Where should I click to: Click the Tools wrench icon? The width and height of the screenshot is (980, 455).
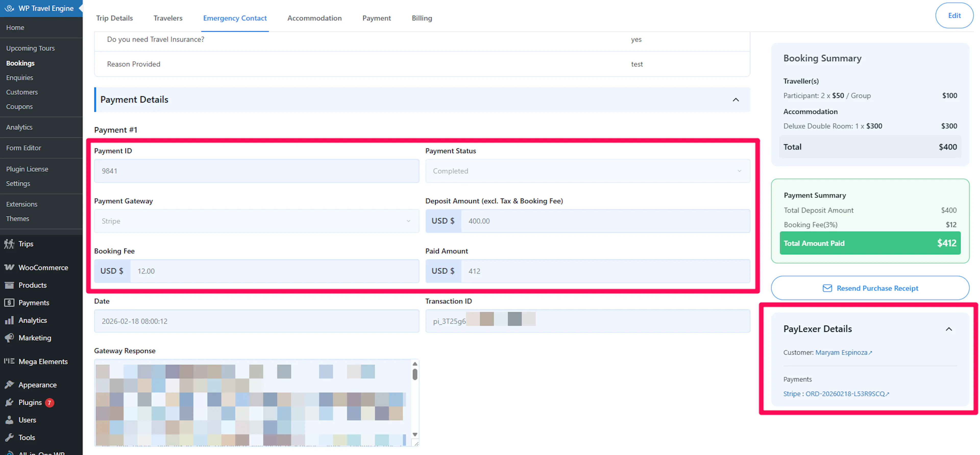(9, 437)
